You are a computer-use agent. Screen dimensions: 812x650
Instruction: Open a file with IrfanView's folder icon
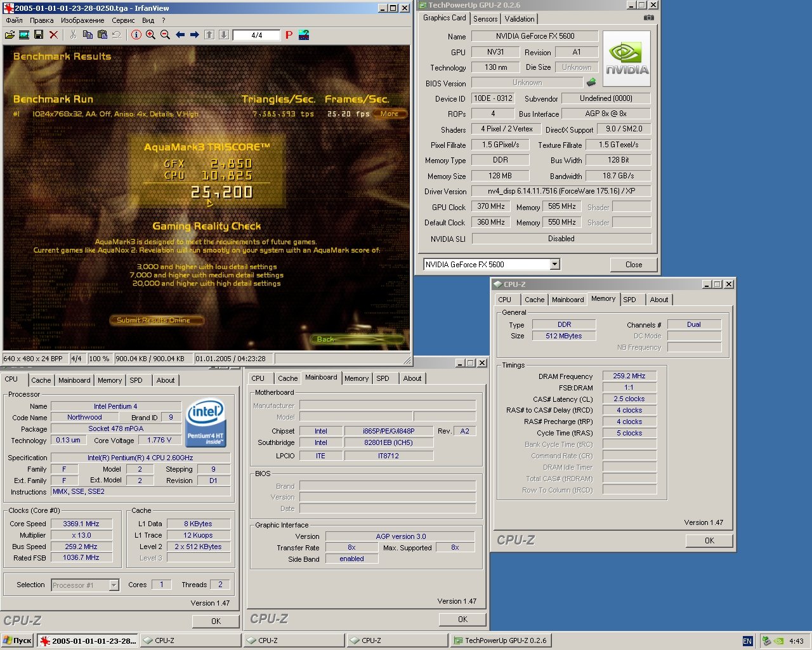pyautogui.click(x=10, y=35)
